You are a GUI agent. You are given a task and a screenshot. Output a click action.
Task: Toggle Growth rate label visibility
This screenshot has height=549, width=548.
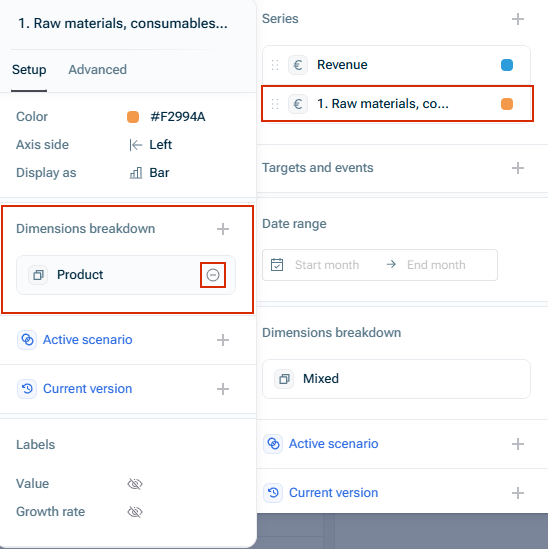[135, 512]
